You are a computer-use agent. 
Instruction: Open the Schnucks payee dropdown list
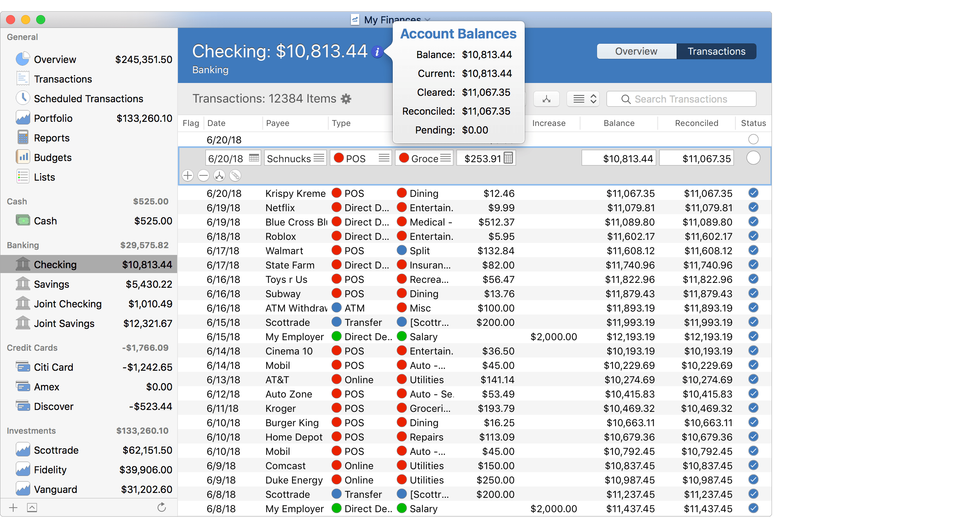(x=319, y=158)
